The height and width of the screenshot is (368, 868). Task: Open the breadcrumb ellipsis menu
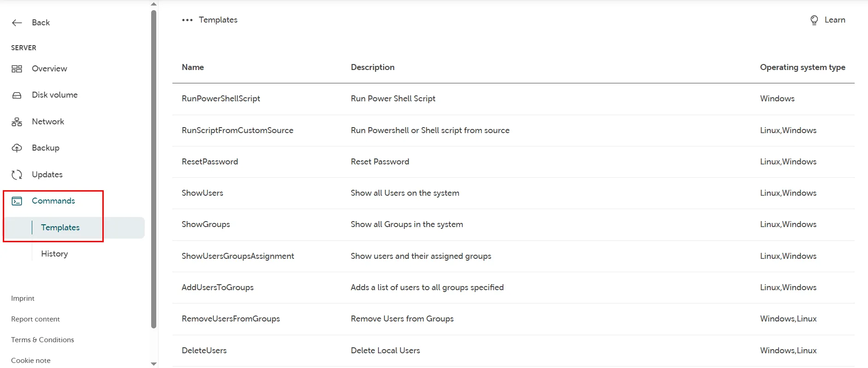(187, 20)
